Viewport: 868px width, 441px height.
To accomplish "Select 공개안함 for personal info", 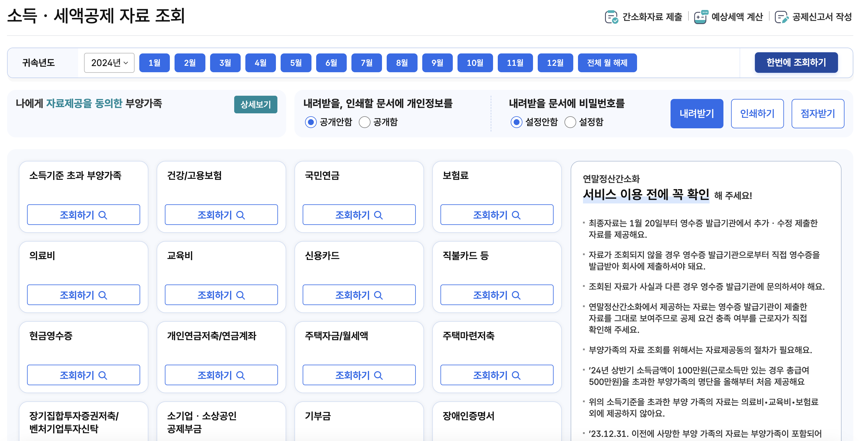I will [x=311, y=122].
